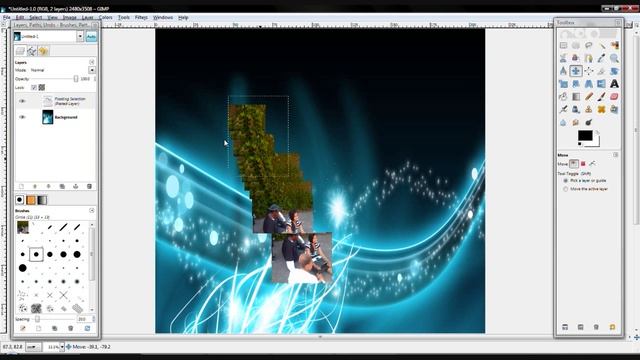Image resolution: width=640 pixels, height=360 pixels.
Task: Select the Blend gradient tool
Action: pyautogui.click(x=576, y=97)
